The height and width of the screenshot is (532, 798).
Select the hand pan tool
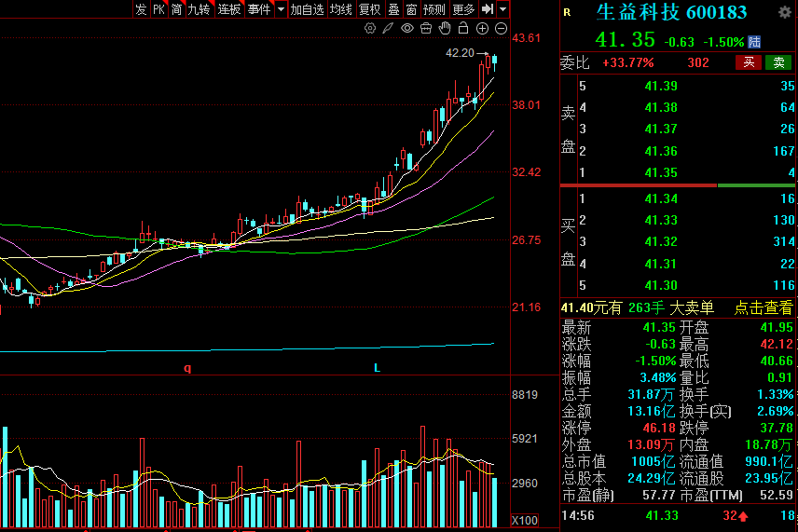(x=445, y=29)
